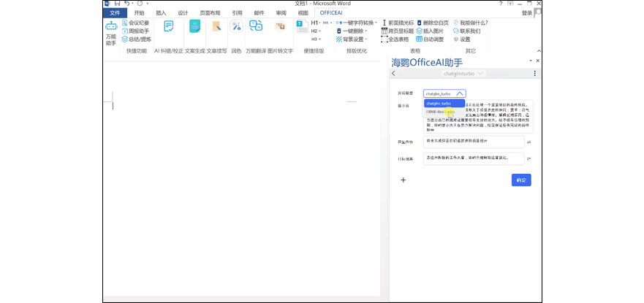Choose ERNIE-Bot-turbo from the model list
Viewport: 644px width, 303px height.
440,112
